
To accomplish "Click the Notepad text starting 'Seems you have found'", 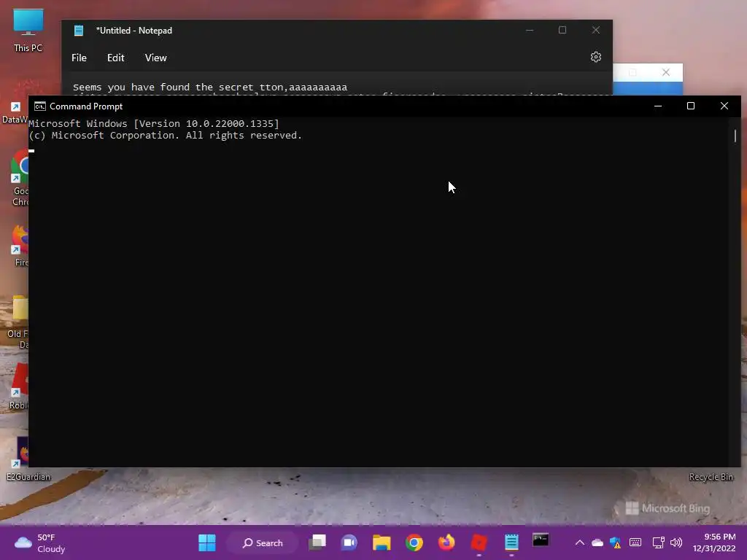I will (x=210, y=87).
